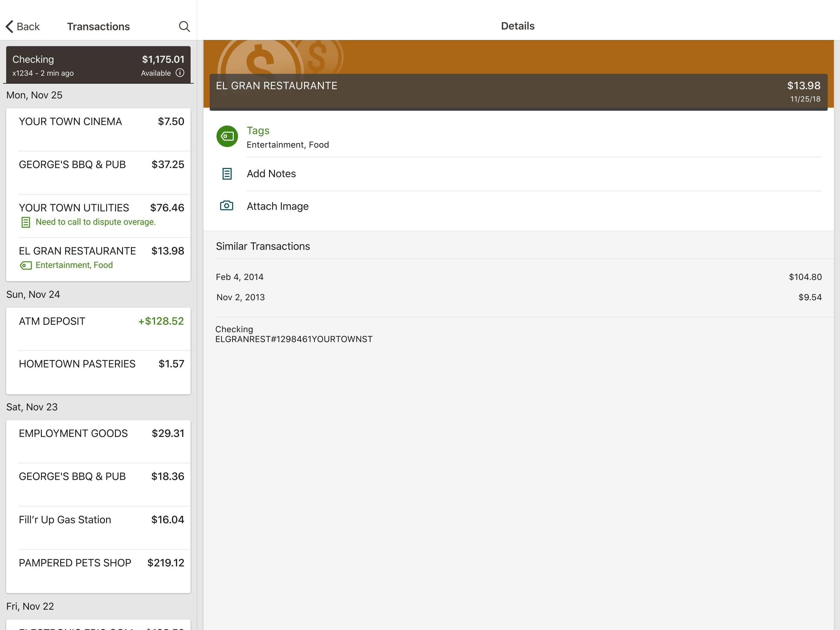
Task: Tap the Available balance info icon
Action: point(180,73)
